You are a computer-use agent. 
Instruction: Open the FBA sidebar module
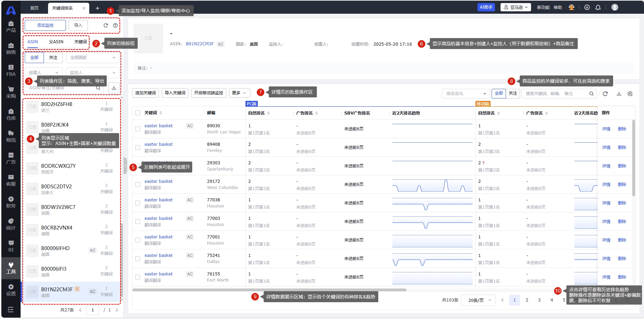[x=11, y=71]
